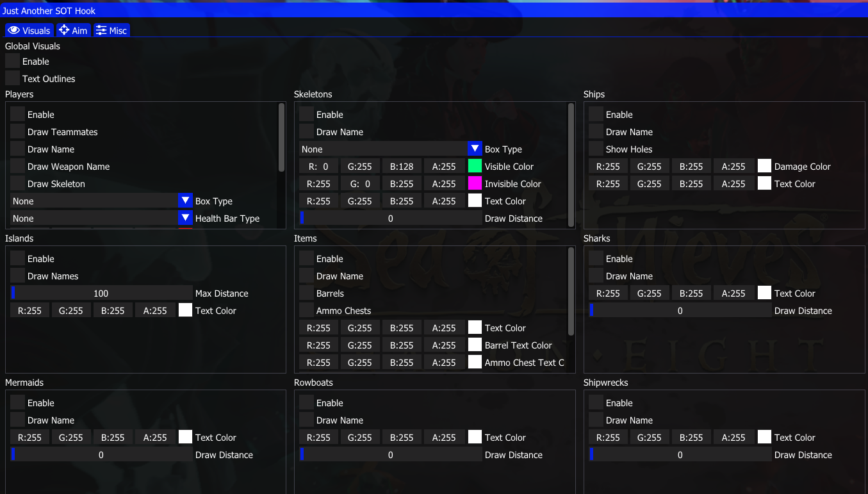This screenshot has height=494, width=868.
Task: Expand the Skeletons Box Type dropdown arrow
Action: point(475,149)
